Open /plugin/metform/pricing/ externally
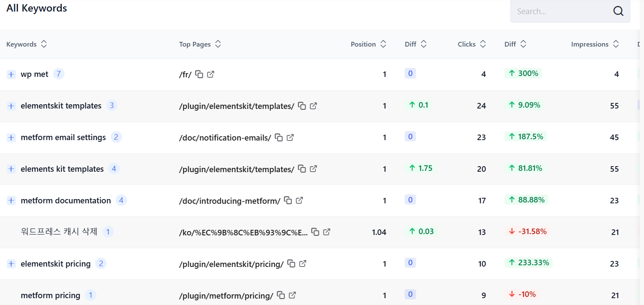This screenshot has width=644, height=305. 292,295
